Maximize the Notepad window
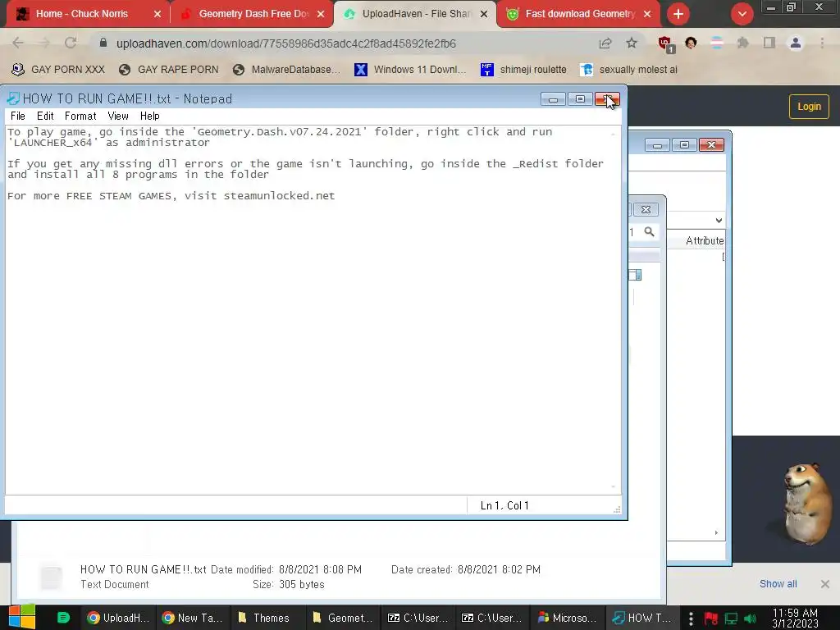This screenshot has height=630, width=840. (580, 99)
